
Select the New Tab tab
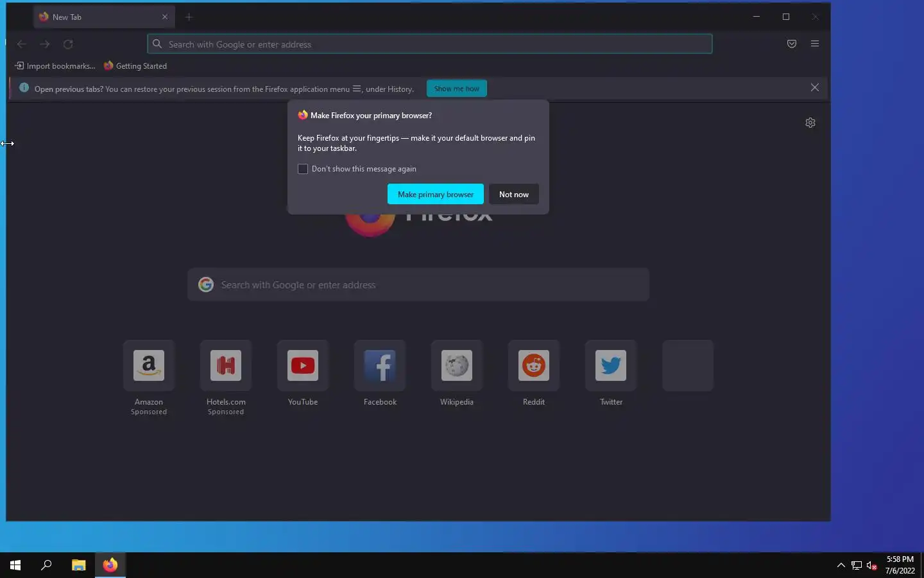[x=104, y=17]
